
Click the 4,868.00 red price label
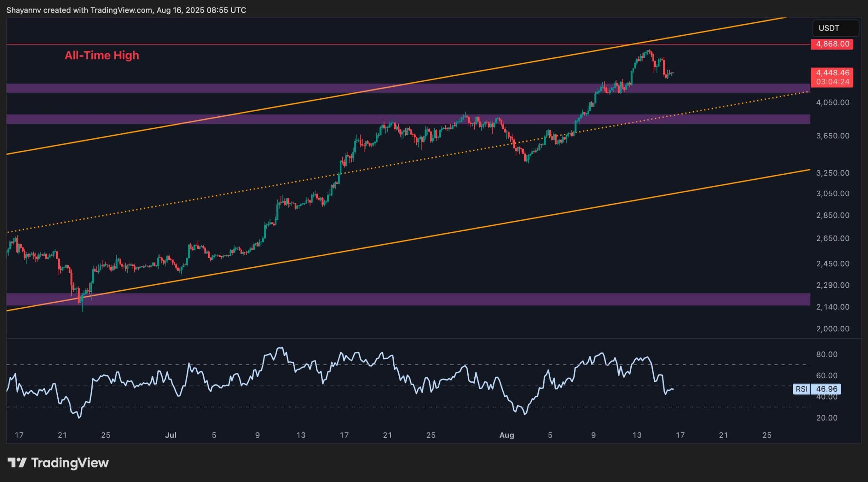pos(832,44)
